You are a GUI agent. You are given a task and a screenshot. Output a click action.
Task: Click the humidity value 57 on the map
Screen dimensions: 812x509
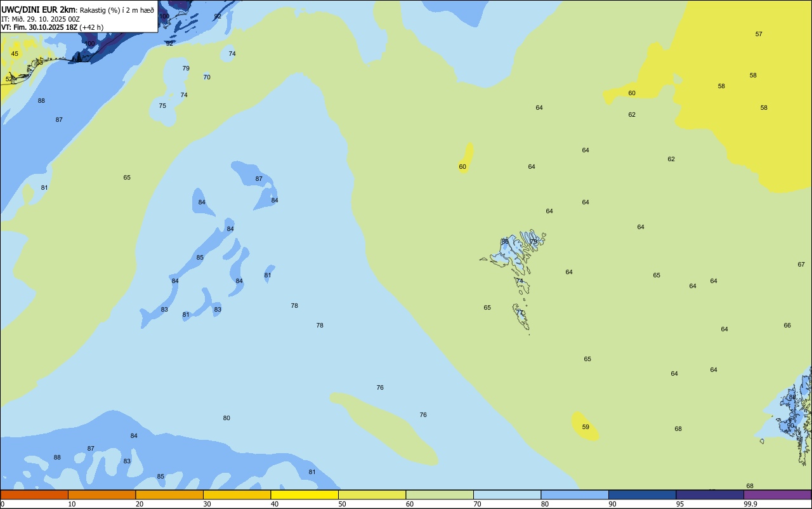point(759,34)
